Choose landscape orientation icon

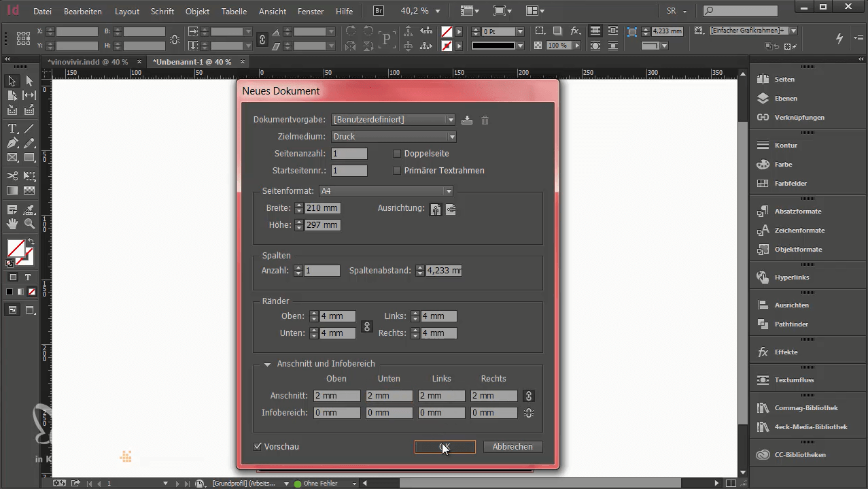click(x=451, y=209)
